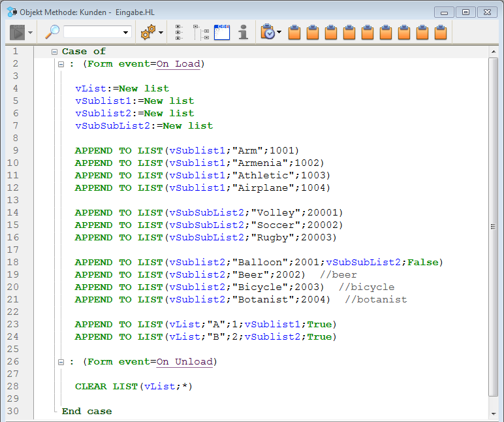Viewport: 504px width, 422px height.
Task: Click the 'On Load' underlined constant
Action: (x=178, y=64)
